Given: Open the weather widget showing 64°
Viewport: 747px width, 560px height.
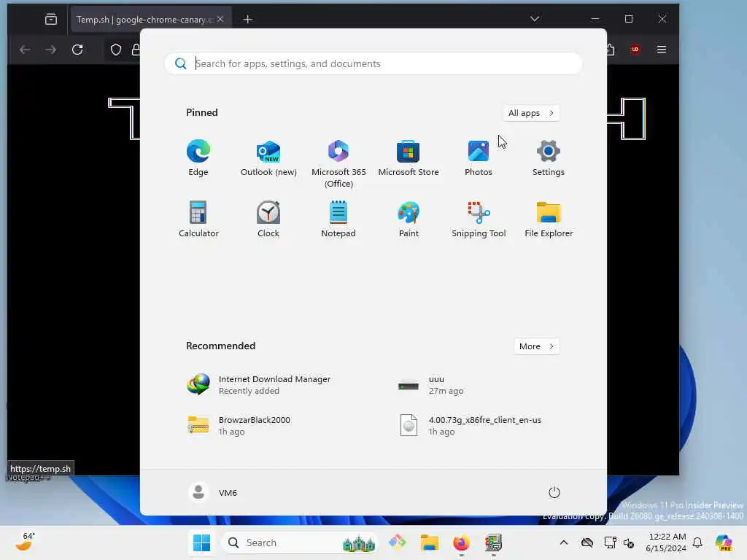Looking at the screenshot, I should click(x=26, y=542).
